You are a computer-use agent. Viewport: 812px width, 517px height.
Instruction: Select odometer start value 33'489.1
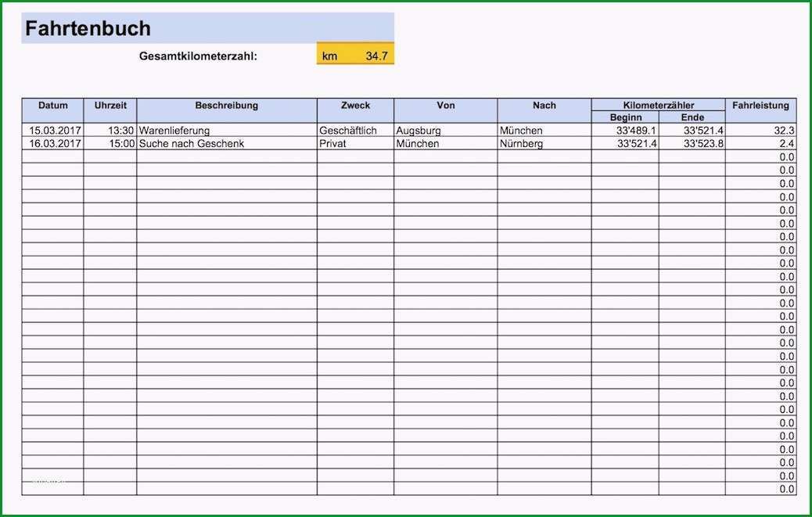click(625, 130)
